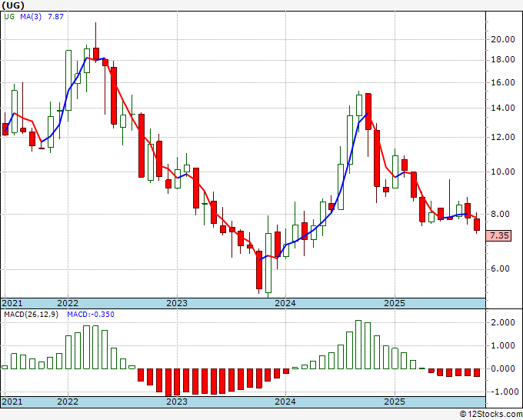523x420 pixels.
Task: Click the MACD(26,12,9) indicator label
Action: pos(31,314)
